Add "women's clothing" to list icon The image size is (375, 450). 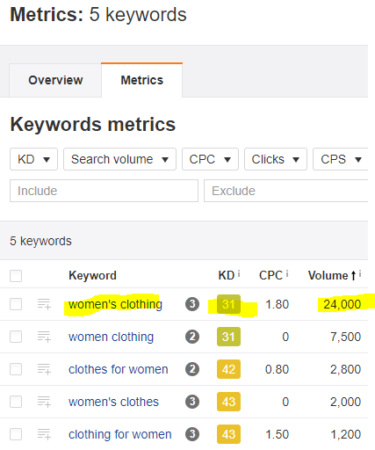point(44,304)
